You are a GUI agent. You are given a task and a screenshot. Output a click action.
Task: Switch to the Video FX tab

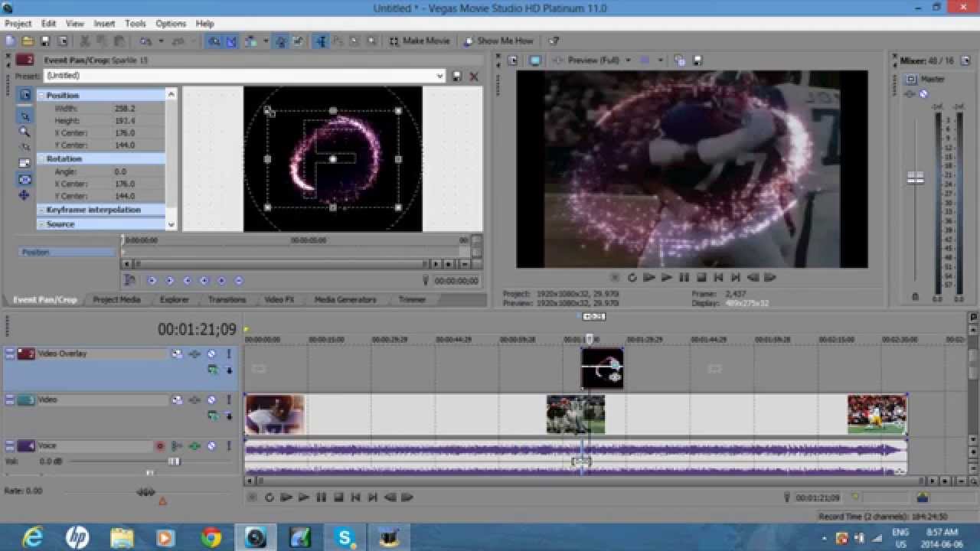tap(279, 299)
